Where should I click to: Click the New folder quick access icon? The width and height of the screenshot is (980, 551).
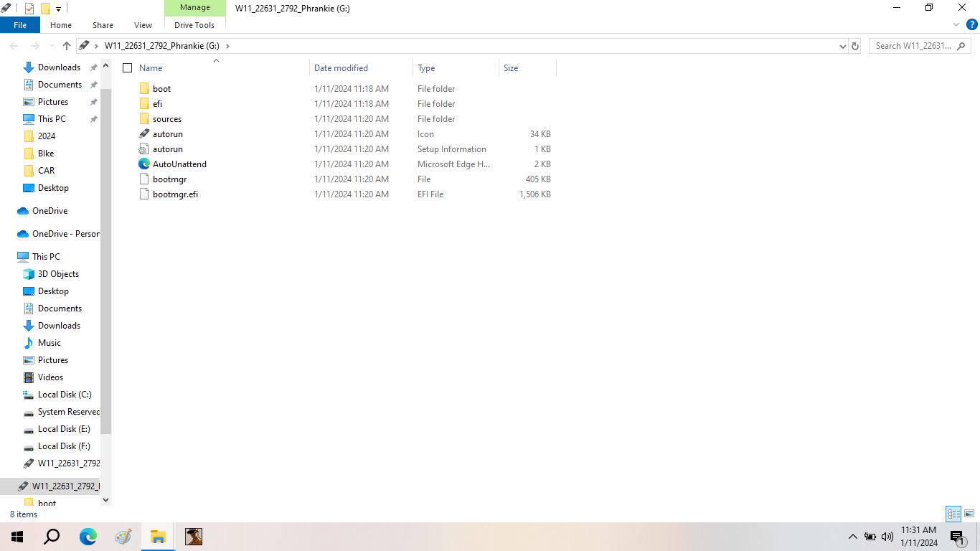(x=45, y=9)
